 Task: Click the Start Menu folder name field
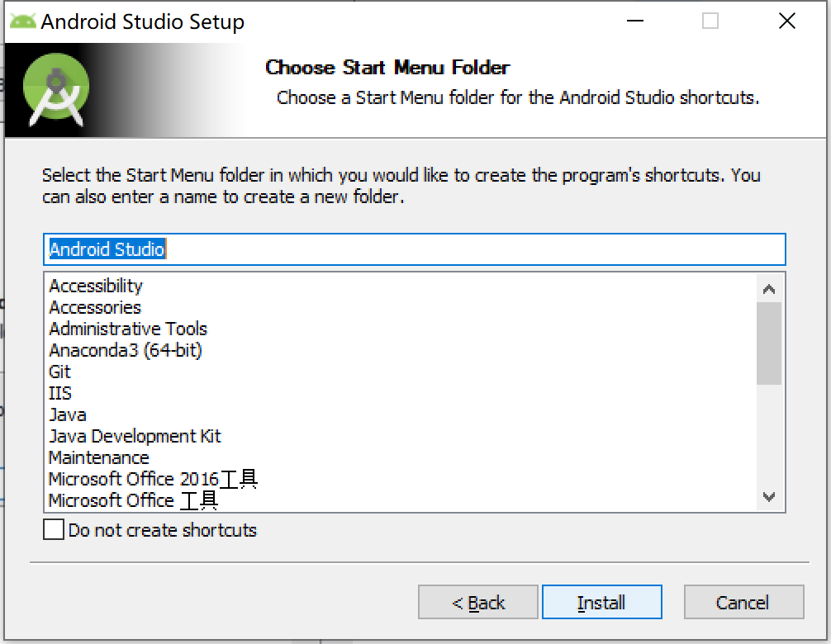pyautogui.click(x=413, y=249)
